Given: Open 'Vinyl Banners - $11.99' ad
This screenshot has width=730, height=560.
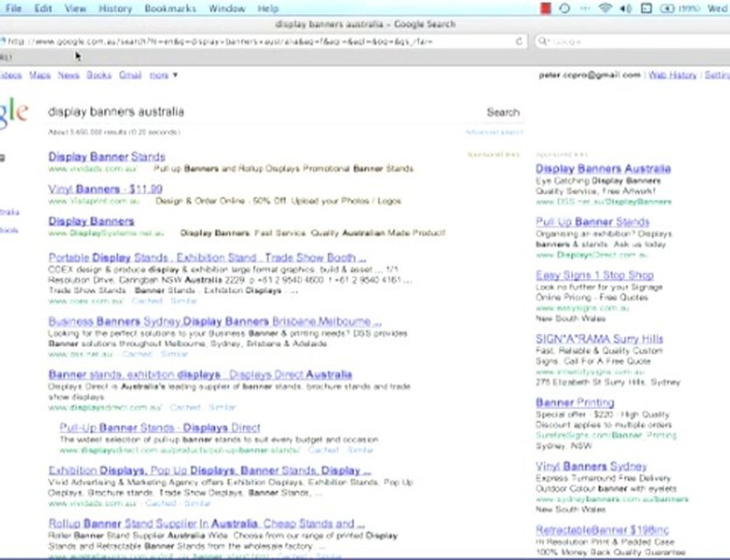Looking at the screenshot, I should [105, 189].
